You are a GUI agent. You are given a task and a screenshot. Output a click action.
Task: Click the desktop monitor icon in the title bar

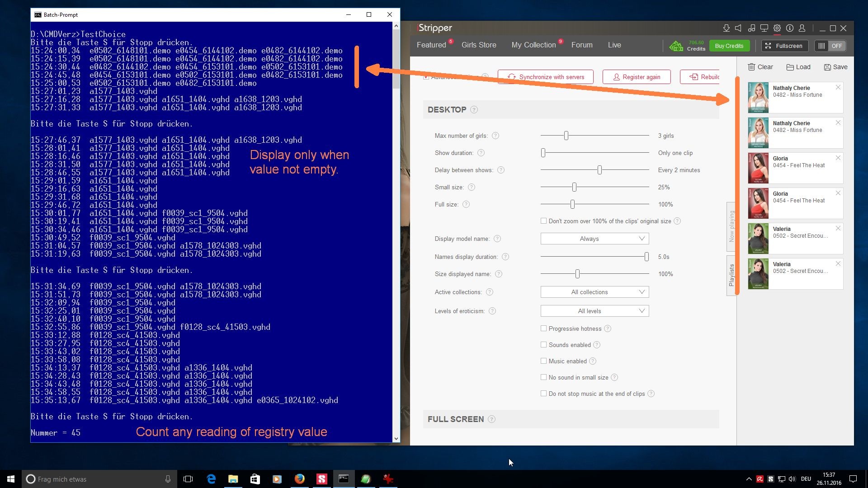[x=764, y=28]
